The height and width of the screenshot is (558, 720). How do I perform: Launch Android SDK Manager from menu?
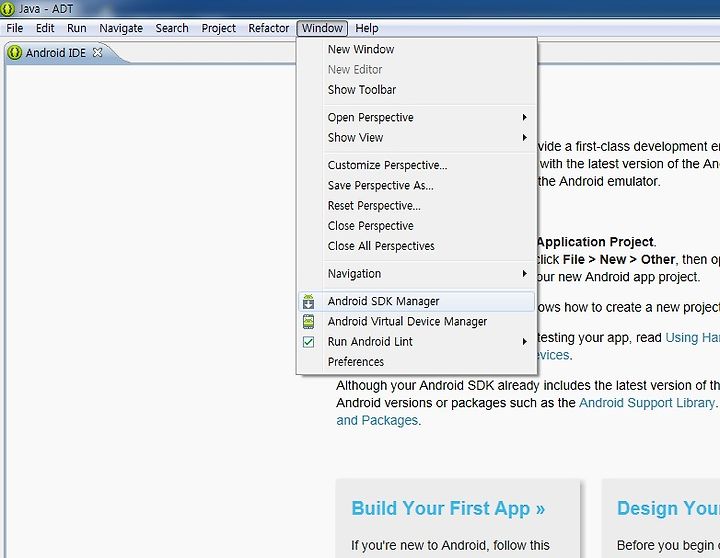(416, 301)
